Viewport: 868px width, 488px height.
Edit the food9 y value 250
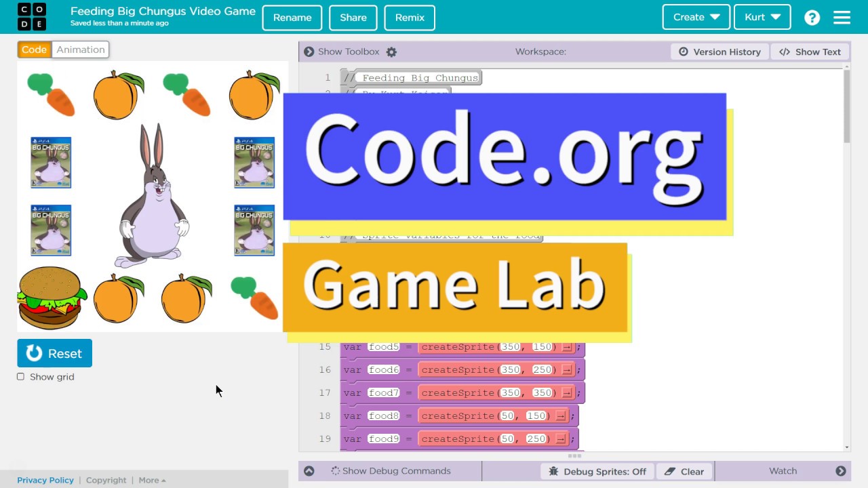[536, 439]
